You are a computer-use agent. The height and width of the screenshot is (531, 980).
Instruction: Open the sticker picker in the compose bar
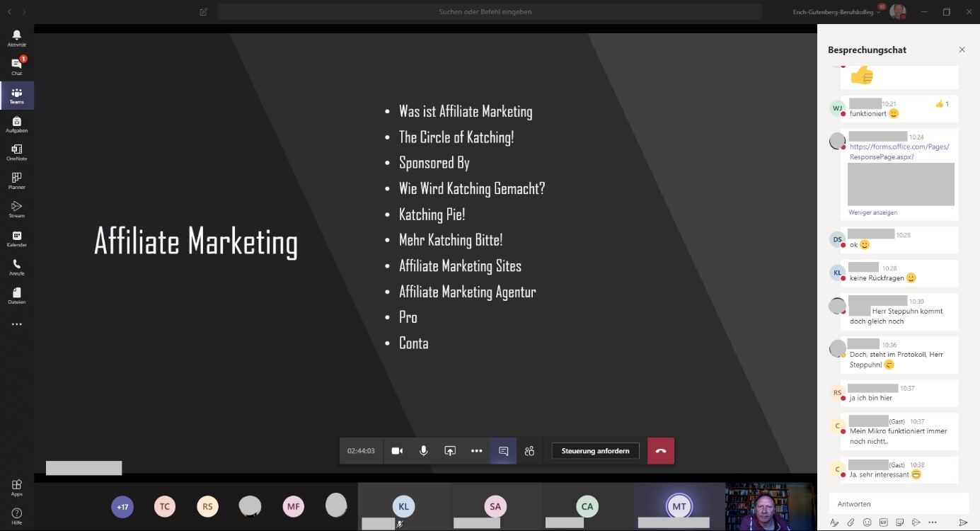[899, 522]
